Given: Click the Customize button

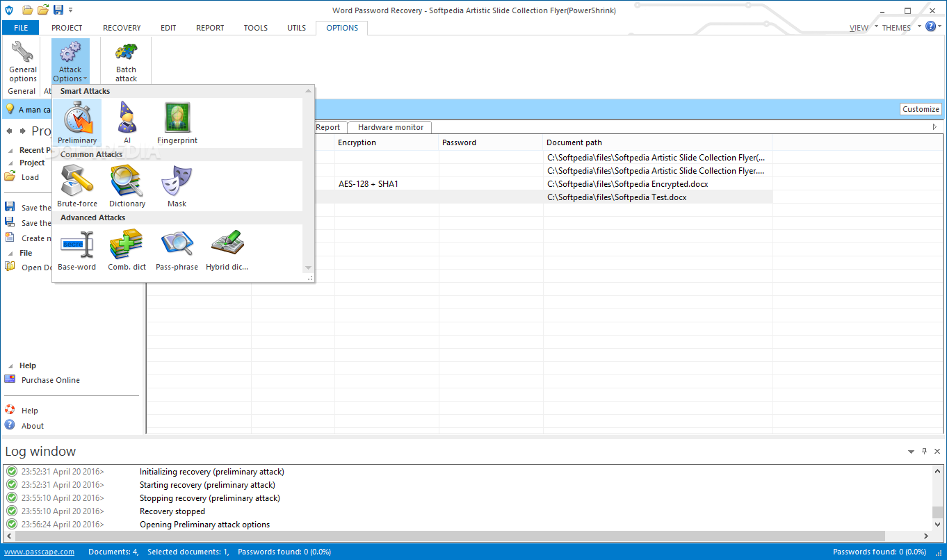Looking at the screenshot, I should point(921,109).
